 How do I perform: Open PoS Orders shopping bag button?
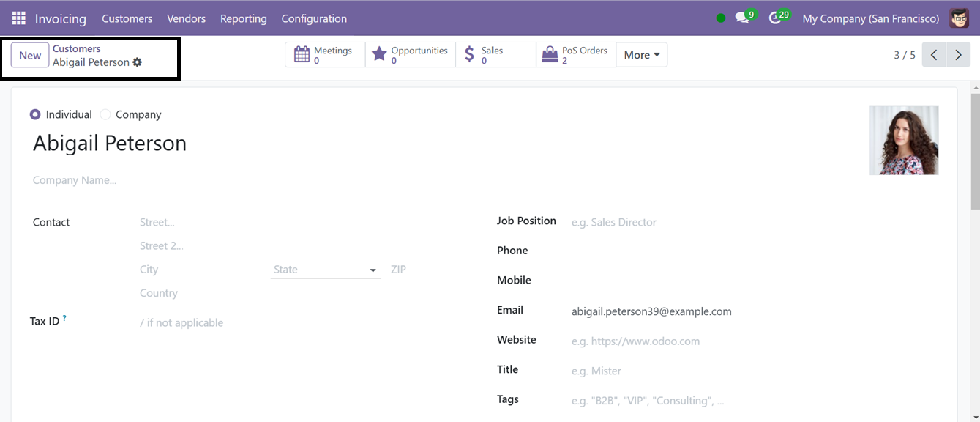[x=576, y=55]
